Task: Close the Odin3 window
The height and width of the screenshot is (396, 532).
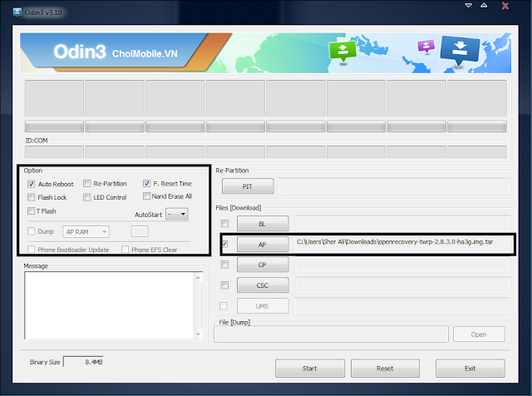Action: (x=505, y=6)
